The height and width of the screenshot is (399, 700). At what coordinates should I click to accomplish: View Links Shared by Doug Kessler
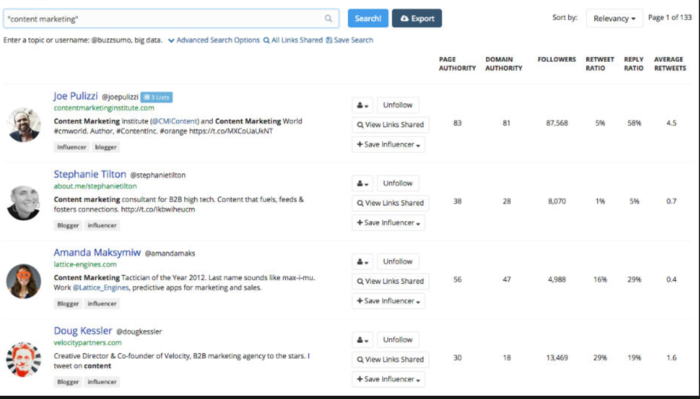pyautogui.click(x=390, y=359)
